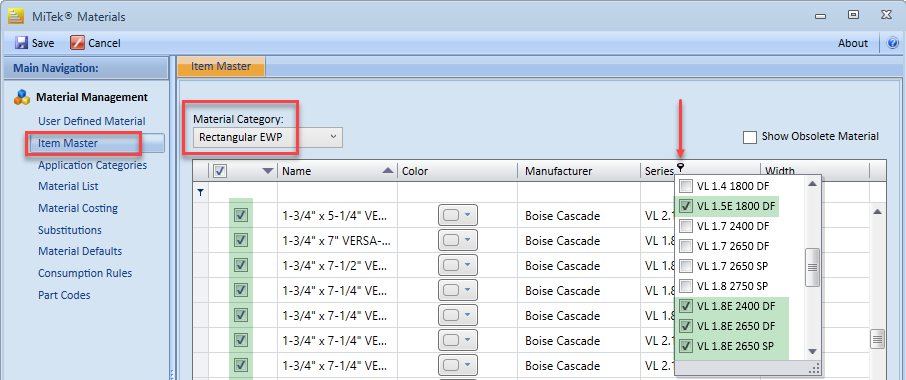Toggle the select-all header checkbox
Viewport: 906px width, 380px height.
(x=220, y=171)
